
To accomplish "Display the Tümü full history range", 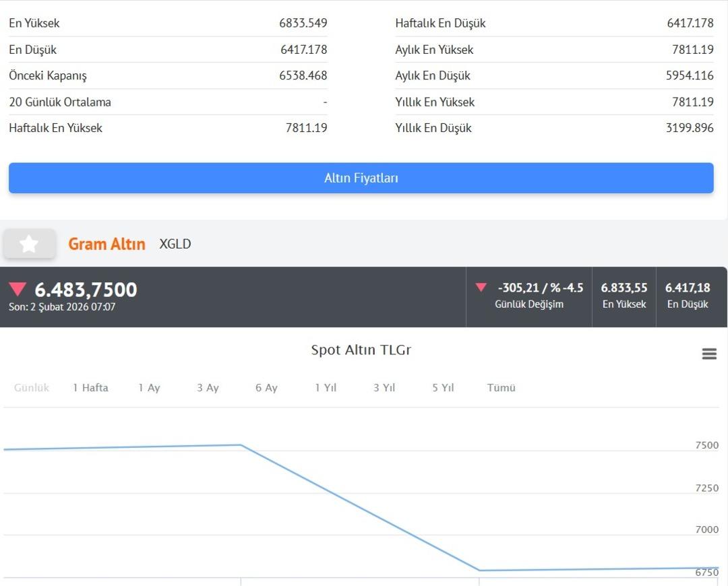I will 501,388.
